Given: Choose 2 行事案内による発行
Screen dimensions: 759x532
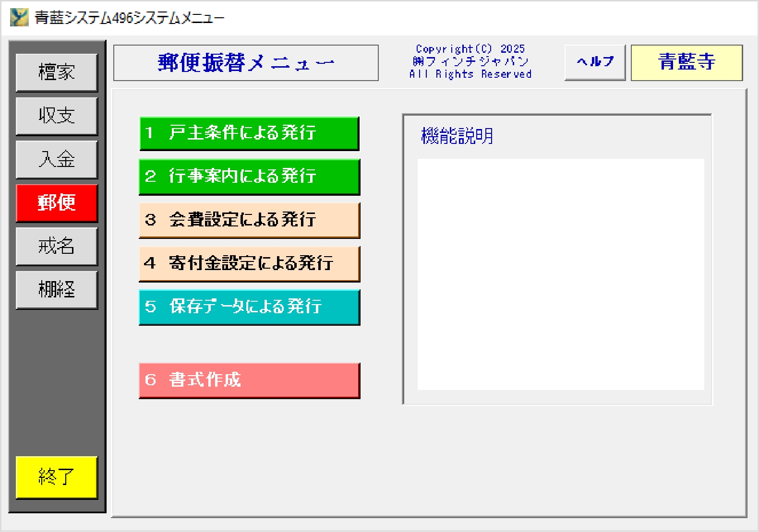Looking at the screenshot, I should point(249,177).
